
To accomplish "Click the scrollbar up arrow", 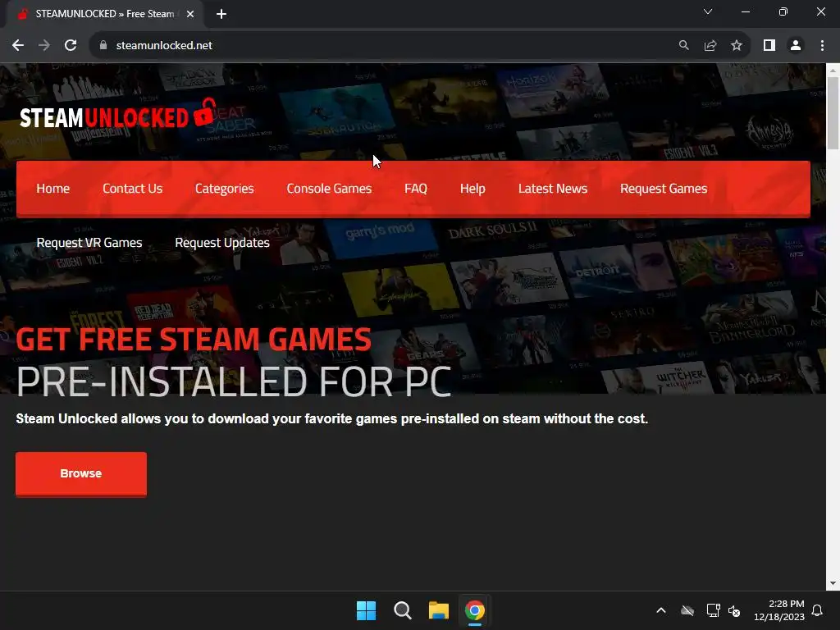I will [833, 71].
